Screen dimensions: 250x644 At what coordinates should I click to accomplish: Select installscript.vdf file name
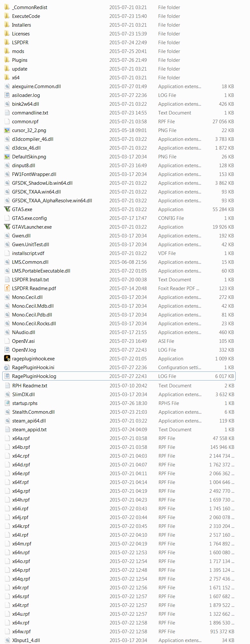pos(28,253)
